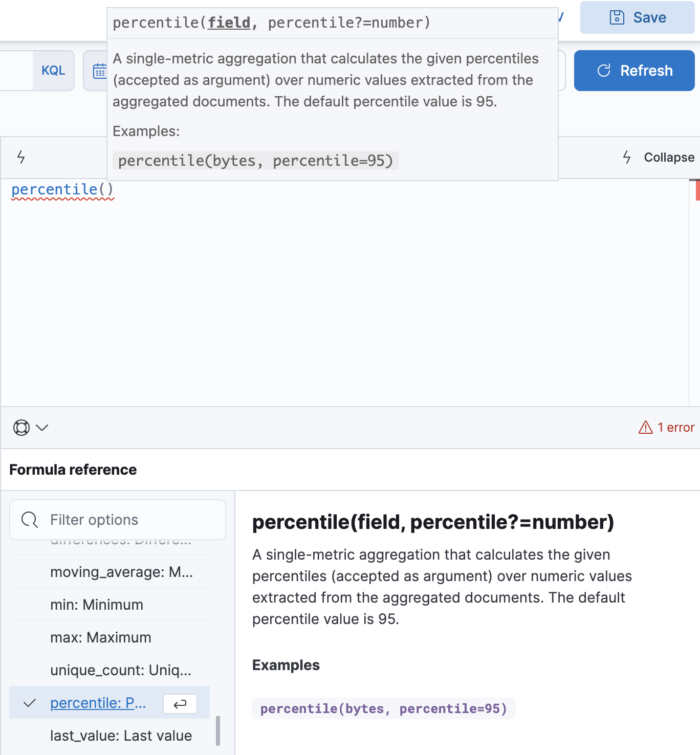Image resolution: width=700 pixels, height=755 pixels.
Task: Select moving_average from formula list
Action: tap(121, 572)
